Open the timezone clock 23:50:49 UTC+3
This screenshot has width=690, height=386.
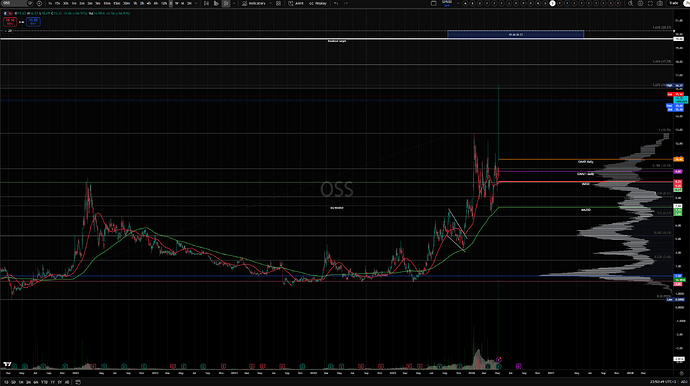click(x=664, y=382)
